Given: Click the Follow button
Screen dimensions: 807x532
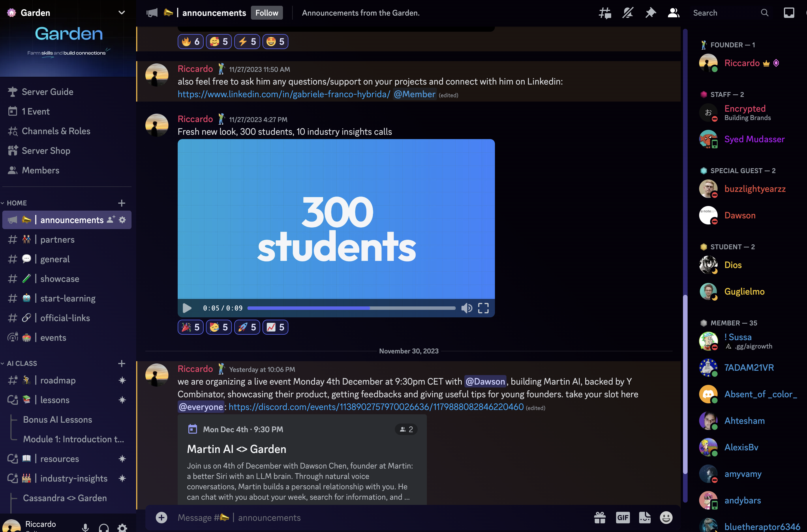Looking at the screenshot, I should coord(267,13).
